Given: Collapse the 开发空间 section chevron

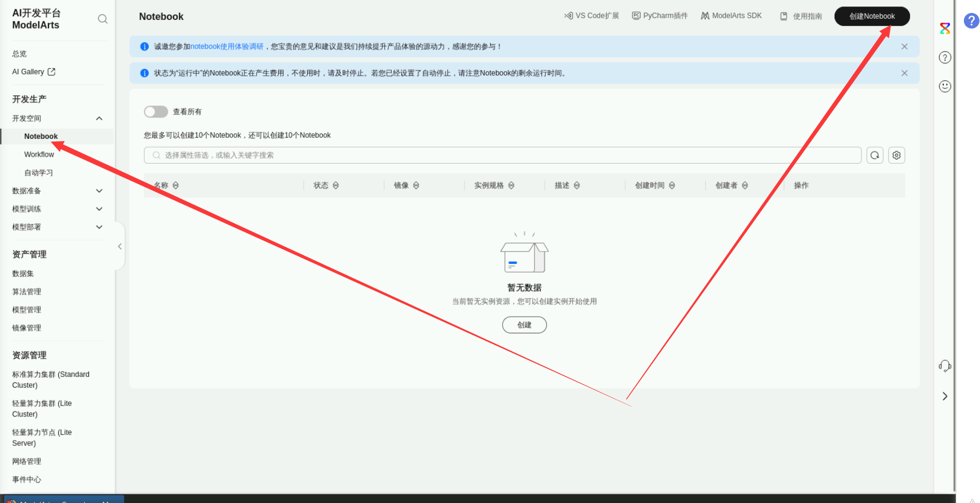Looking at the screenshot, I should point(99,118).
